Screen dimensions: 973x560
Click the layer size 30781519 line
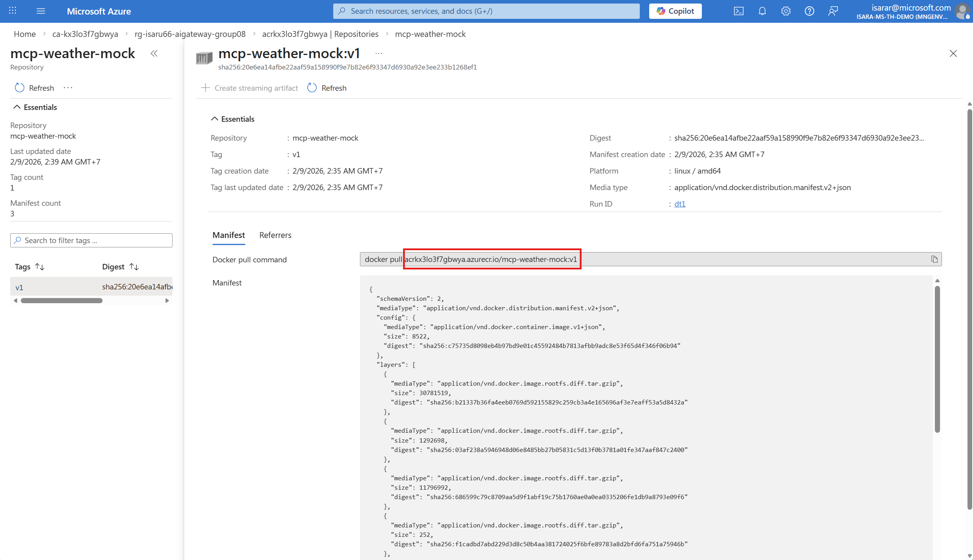pyautogui.click(x=421, y=393)
